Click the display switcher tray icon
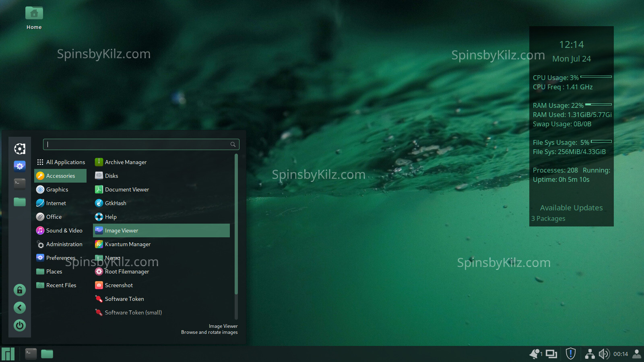The image size is (644, 362). tap(551, 354)
